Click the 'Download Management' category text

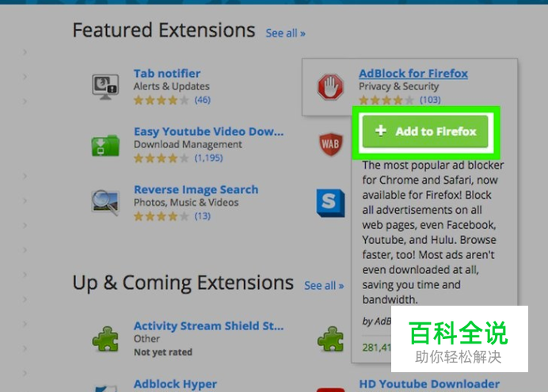tap(188, 144)
